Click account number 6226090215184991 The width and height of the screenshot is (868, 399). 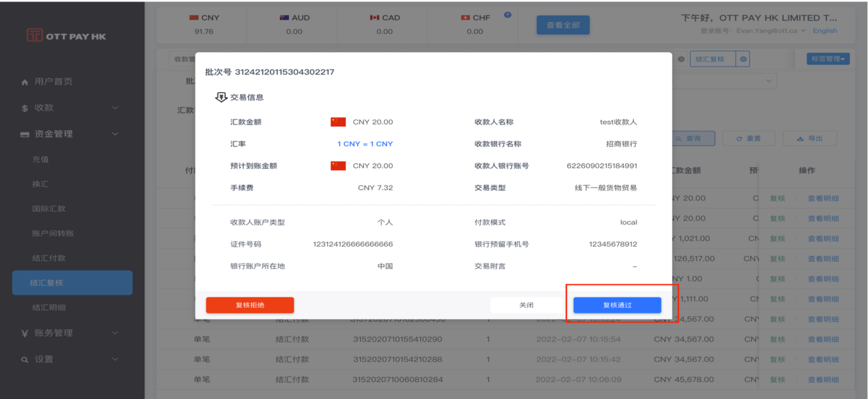point(602,166)
